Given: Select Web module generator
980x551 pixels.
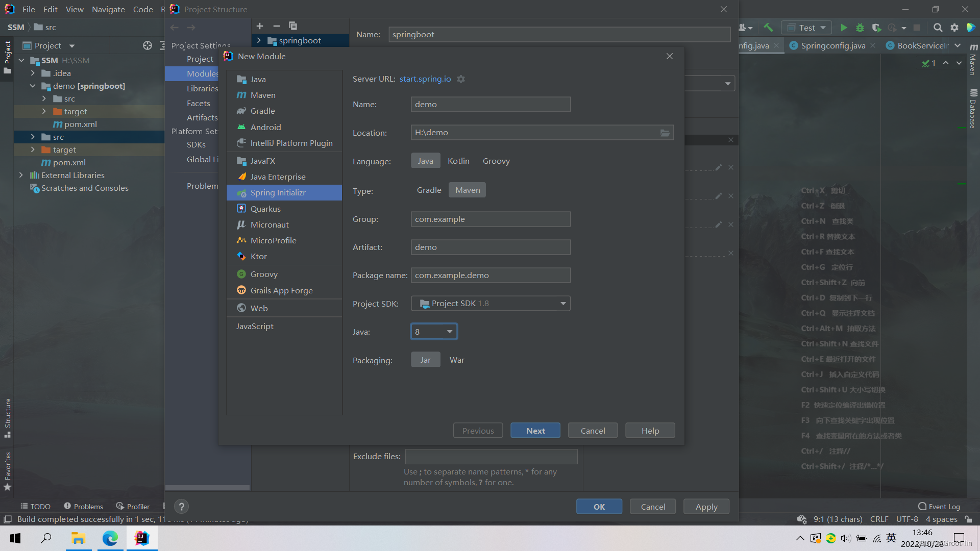Looking at the screenshot, I should 284,308.
